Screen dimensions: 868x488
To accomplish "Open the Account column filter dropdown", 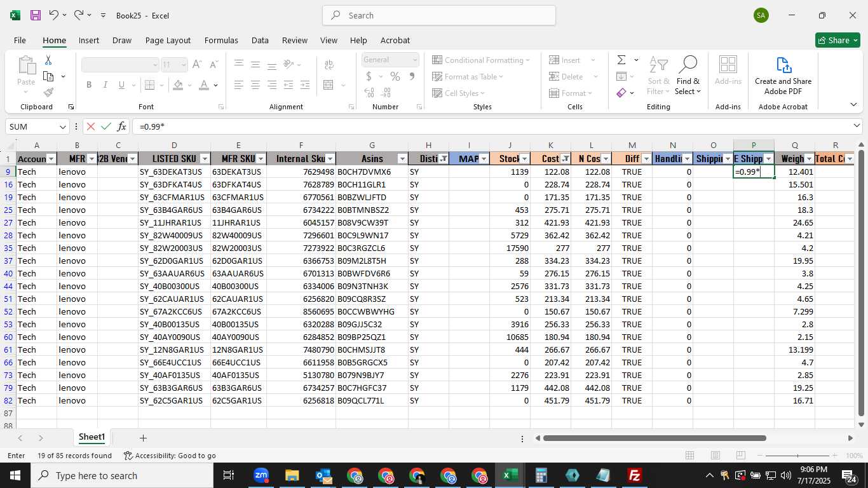I will pyautogui.click(x=51, y=159).
